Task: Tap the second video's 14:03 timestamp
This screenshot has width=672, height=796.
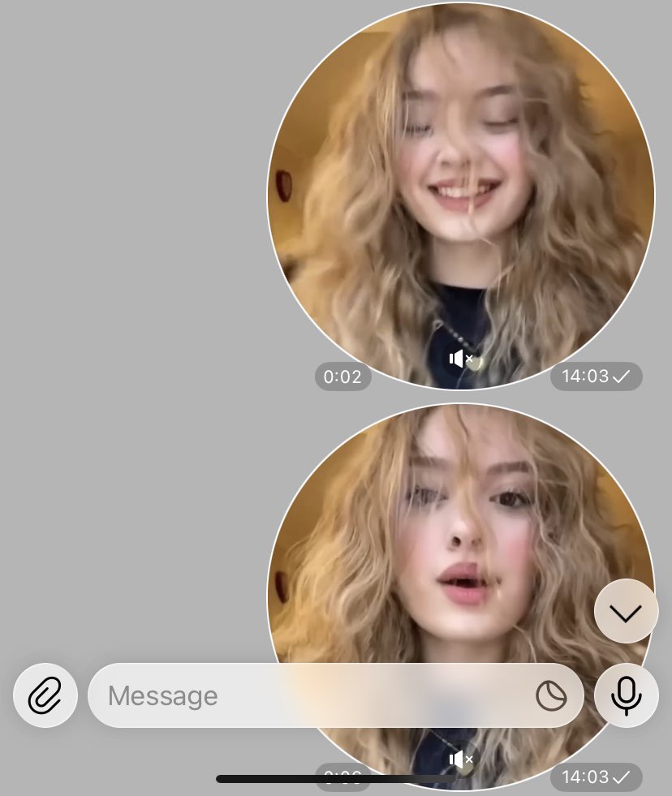Action: pyautogui.click(x=597, y=777)
